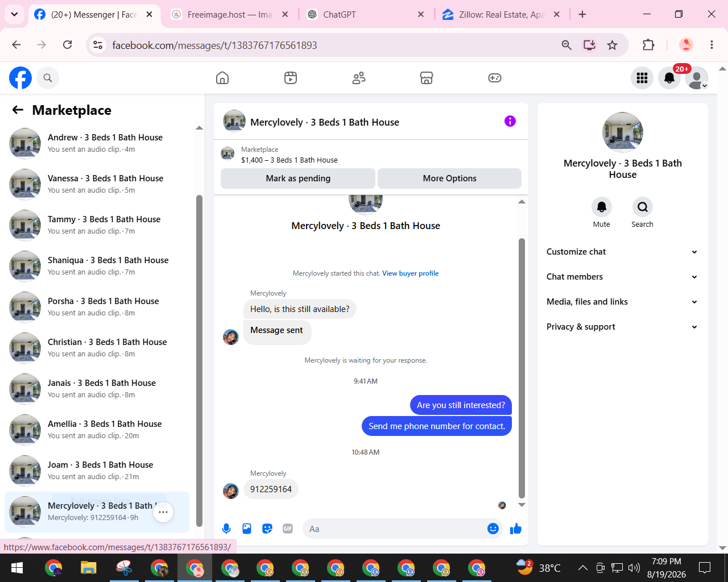Open View buyer profile link

click(411, 273)
